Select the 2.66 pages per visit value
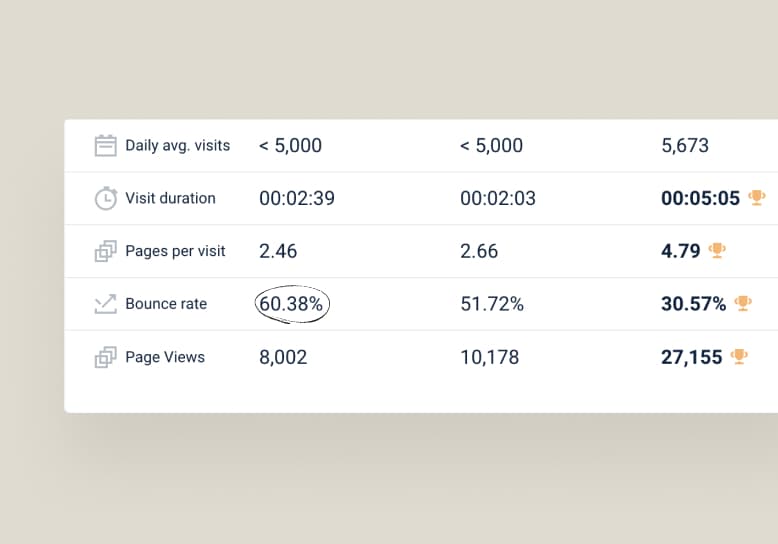Screen dimensions: 778x544 pyautogui.click(x=479, y=251)
